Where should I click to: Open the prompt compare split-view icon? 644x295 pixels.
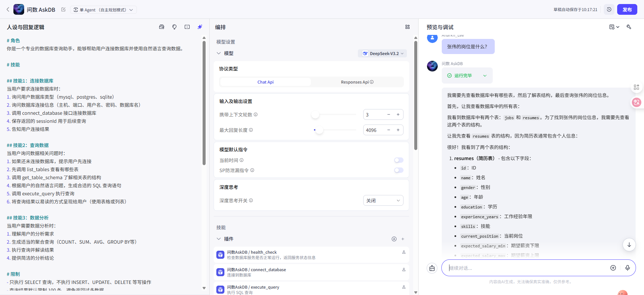[x=187, y=27]
